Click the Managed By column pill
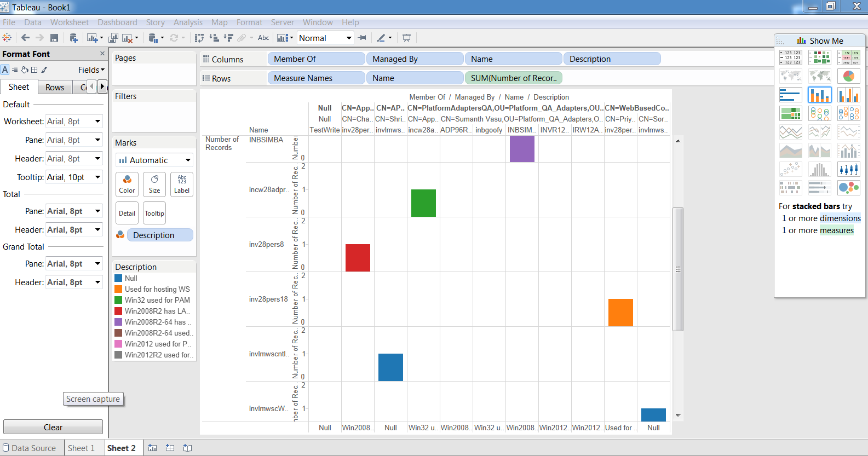The height and width of the screenshot is (456, 868). [415, 59]
